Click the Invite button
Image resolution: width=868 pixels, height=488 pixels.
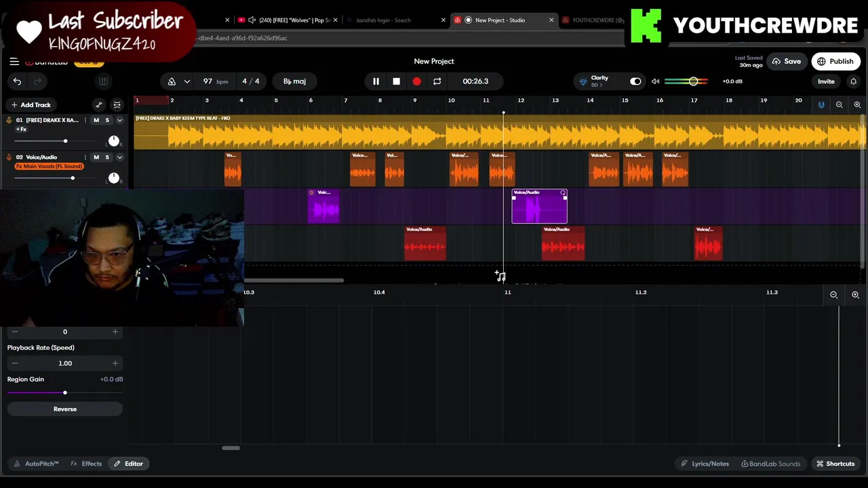[x=826, y=81]
